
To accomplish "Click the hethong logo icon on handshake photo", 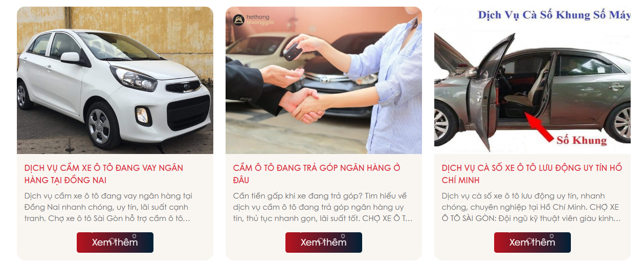I will pos(238,20).
